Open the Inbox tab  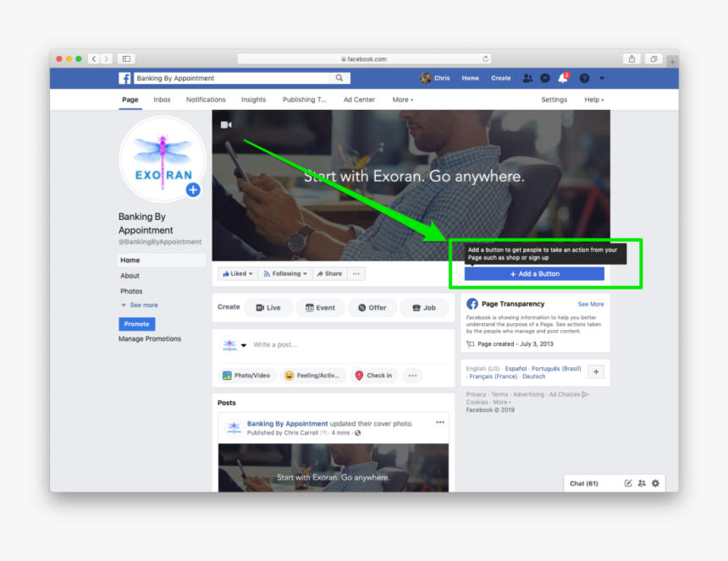click(x=162, y=99)
